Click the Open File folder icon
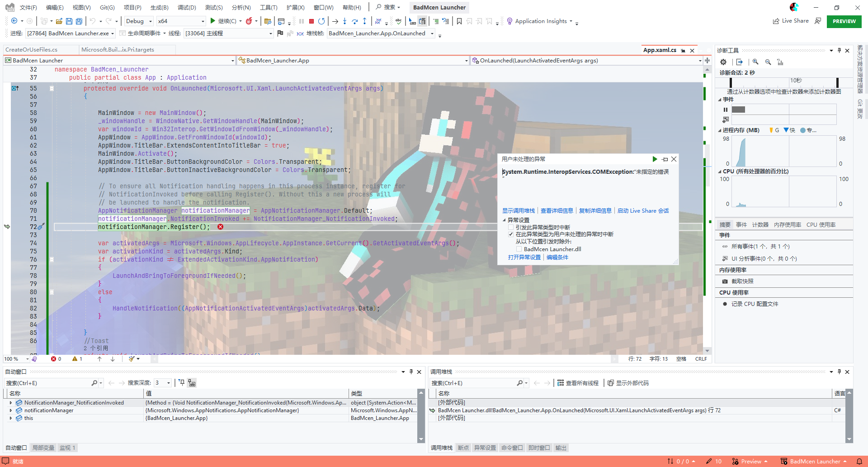 pos(59,21)
